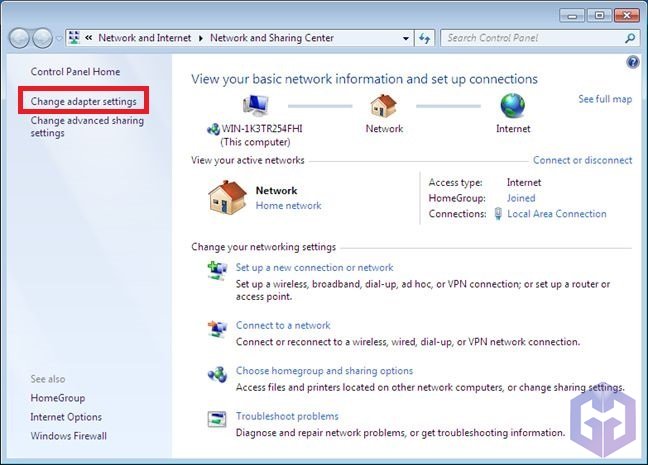Open Set up a new connection or network
The image size is (648, 465).
(x=314, y=267)
